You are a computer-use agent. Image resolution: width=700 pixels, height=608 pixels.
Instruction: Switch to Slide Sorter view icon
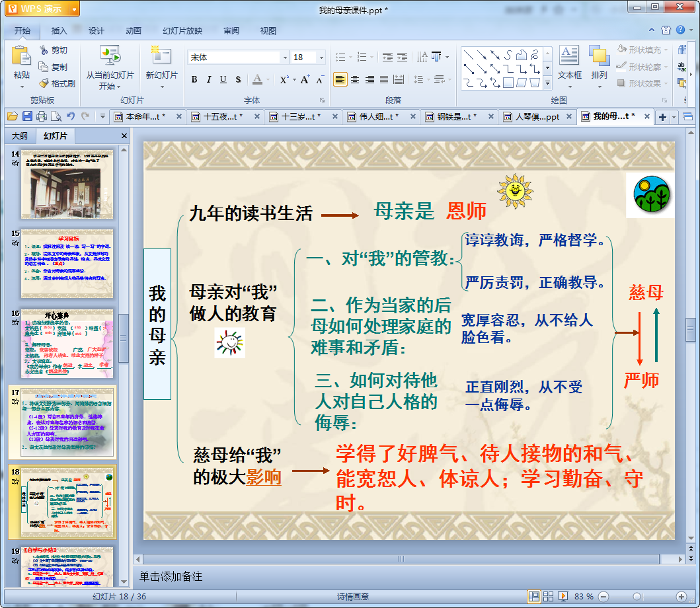click(549, 596)
